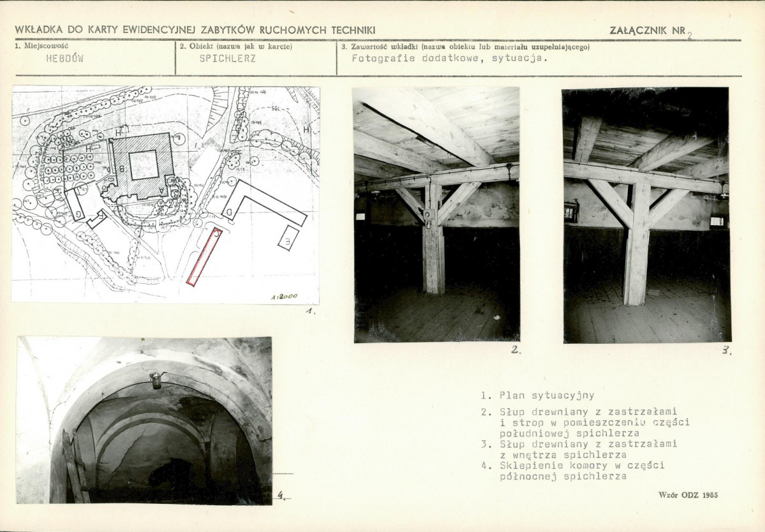765x532 pixels.
Task: Click the footer text 'Wzór ODZ 1985'
Action: pos(688,495)
